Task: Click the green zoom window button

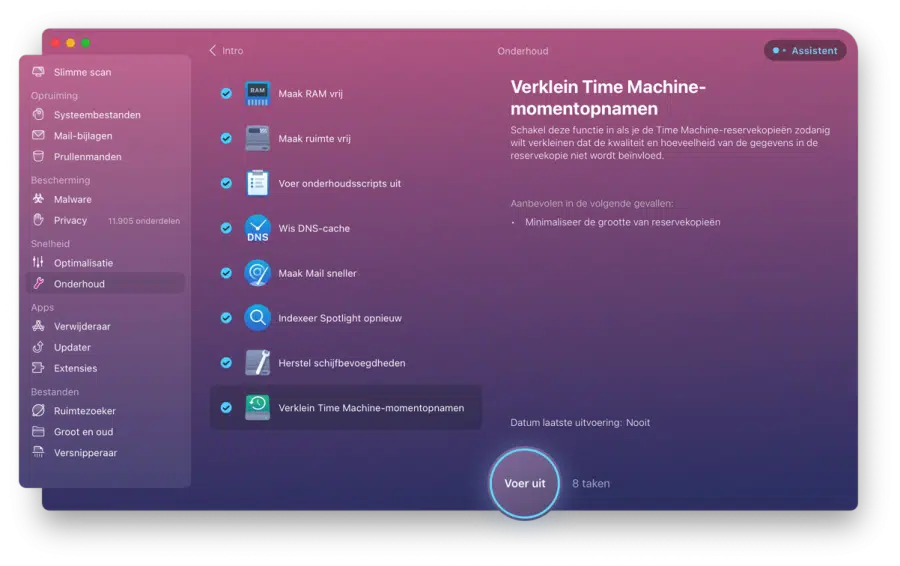Action: 86,42
